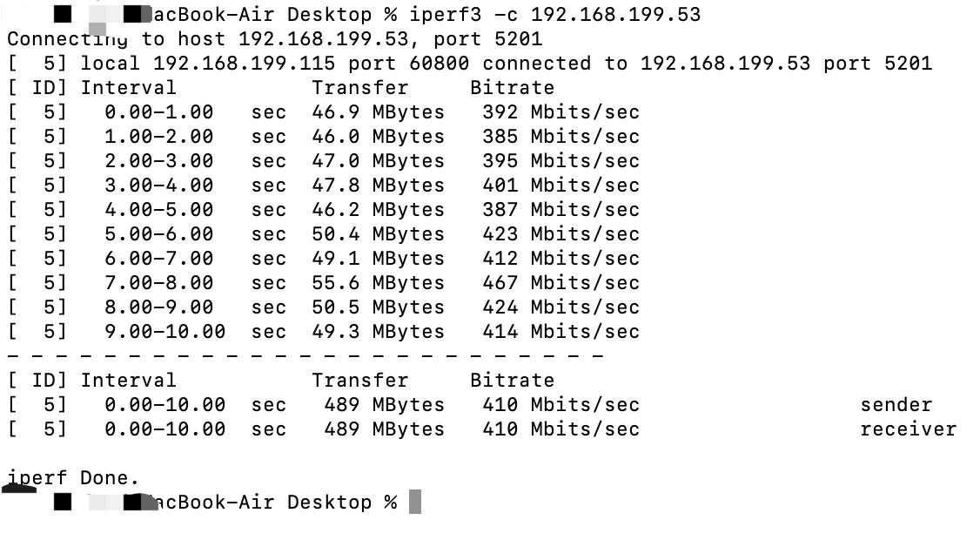Click the first Interval column header
Viewport: 980px width, 540px height.
tap(129, 88)
